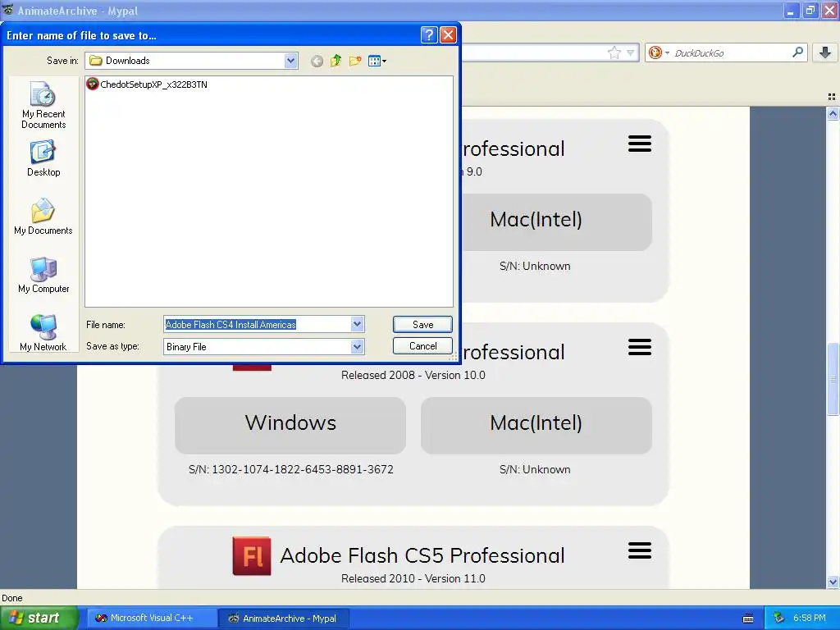This screenshot has height=630, width=840.
Task: Select My Computer in save dialog sidebar
Action: pyautogui.click(x=43, y=276)
